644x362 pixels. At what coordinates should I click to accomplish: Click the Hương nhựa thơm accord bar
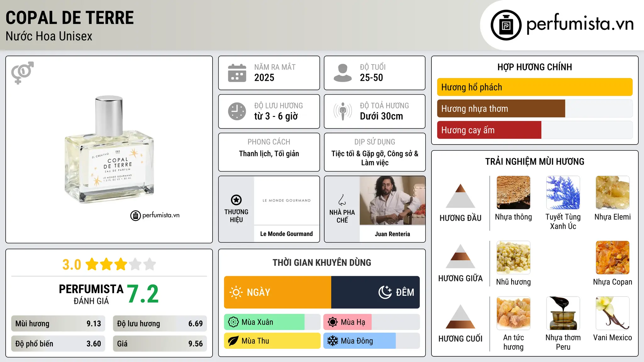[535, 108]
